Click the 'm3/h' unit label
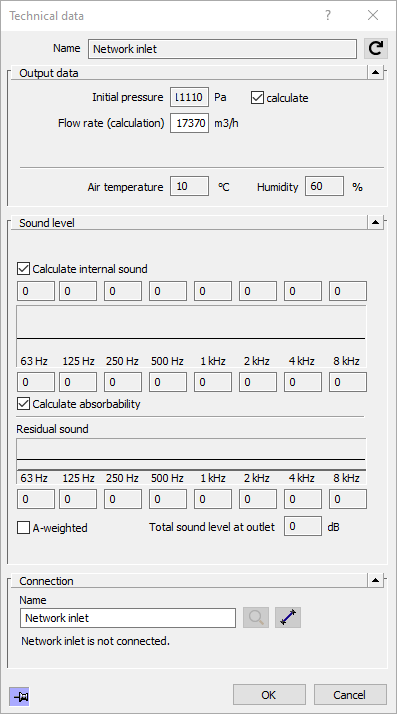This screenshot has height=714, width=397. point(226,123)
